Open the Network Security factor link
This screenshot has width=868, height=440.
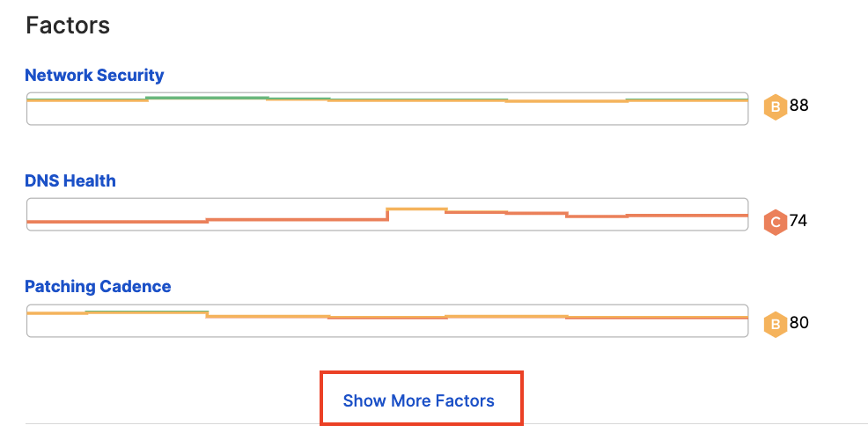click(x=95, y=76)
